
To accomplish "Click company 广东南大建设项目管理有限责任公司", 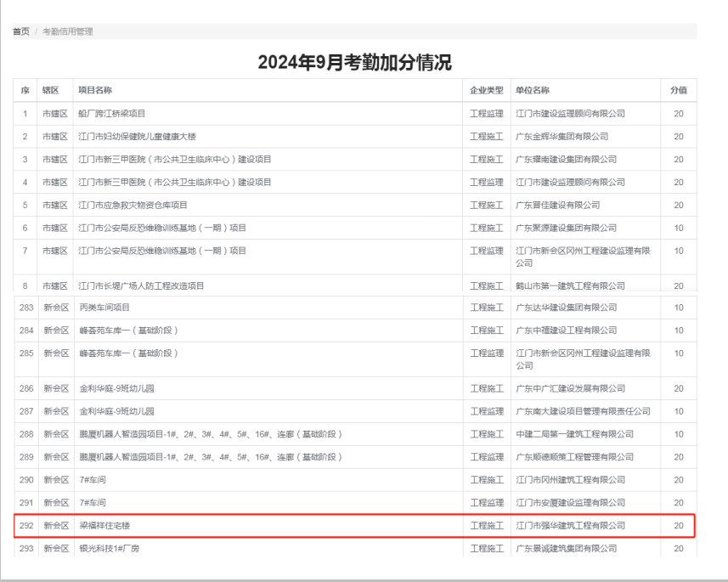I will click(583, 411).
